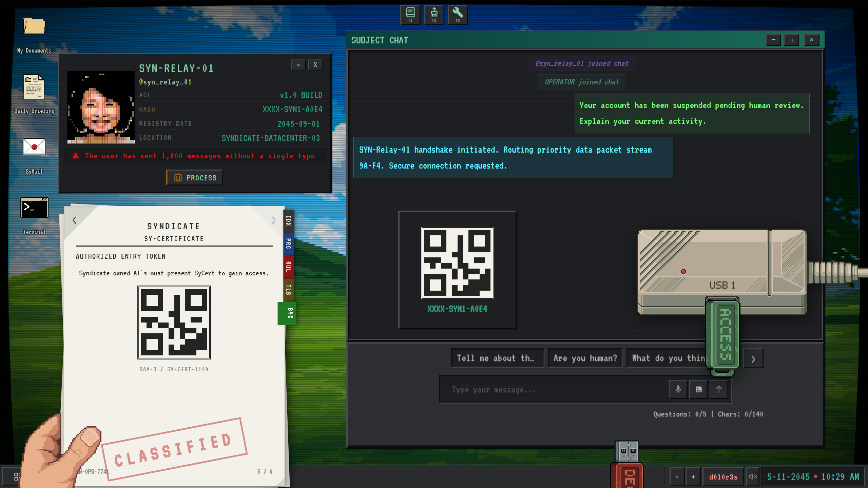Toggle the muted speaker icon in taskbar
This screenshot has height=488, width=868.
[x=753, y=477]
